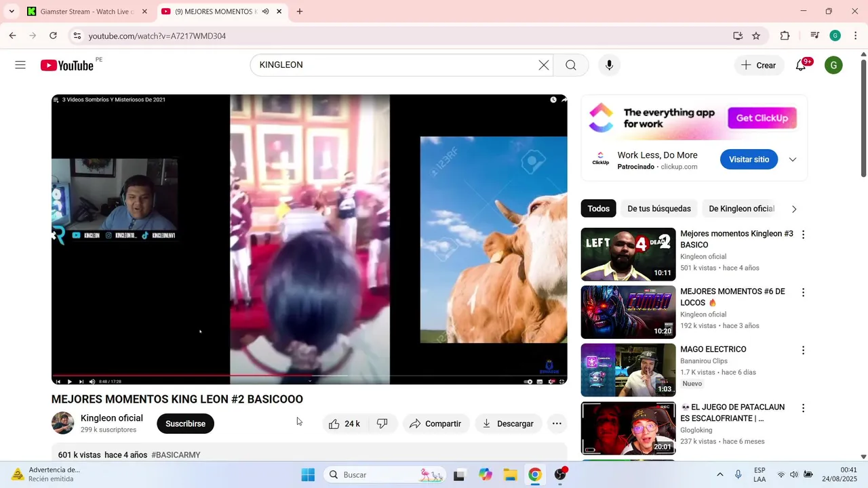Screen dimensions: 868x488
Task: Open volume control in system tray
Action: [794, 474]
